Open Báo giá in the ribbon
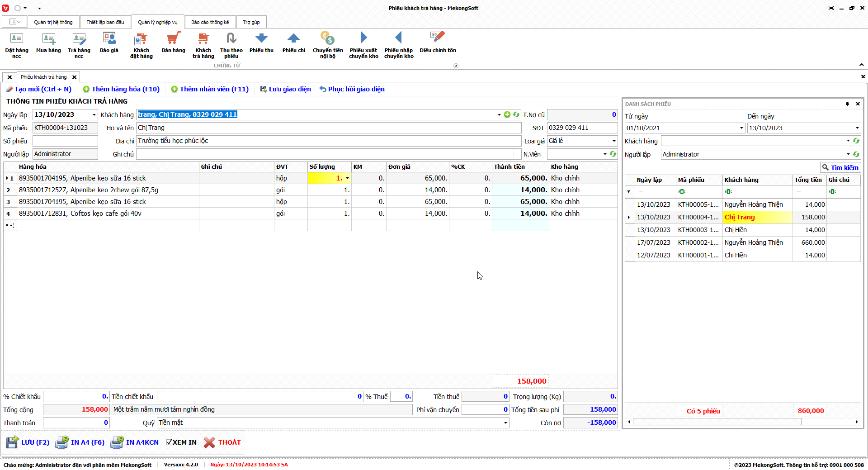Screen dimensions: 868x470 pos(109,39)
